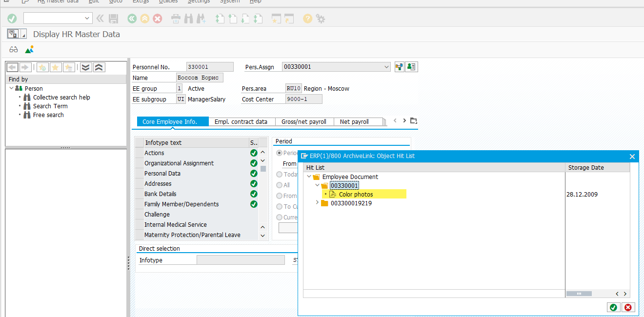Click the Hit List horizontal scrollbar thumb
Screen dimensions: 644x317
579,294
